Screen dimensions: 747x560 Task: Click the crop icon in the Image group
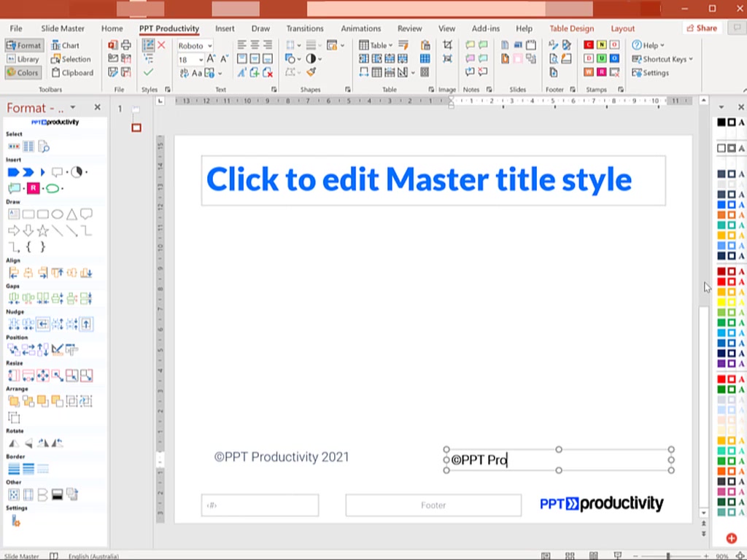point(447,44)
